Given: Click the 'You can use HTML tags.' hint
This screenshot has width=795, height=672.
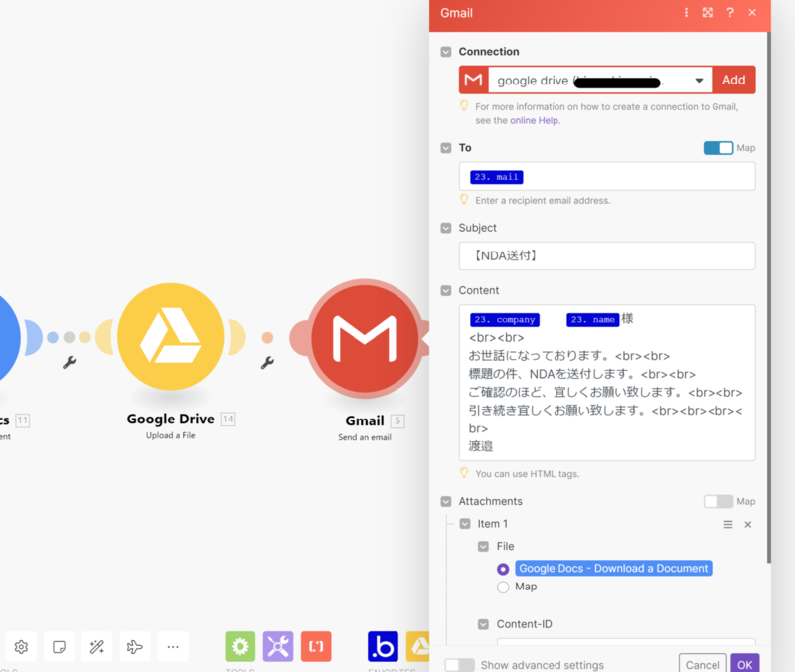Looking at the screenshot, I should [528, 474].
